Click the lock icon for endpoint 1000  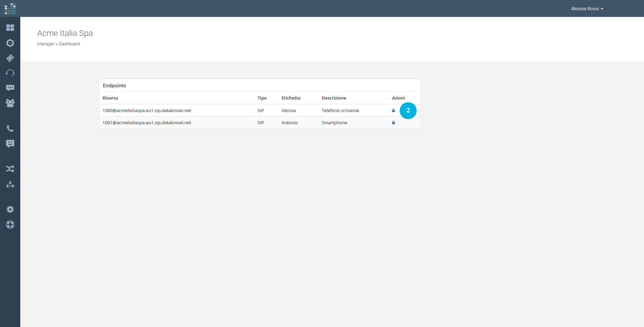click(393, 110)
